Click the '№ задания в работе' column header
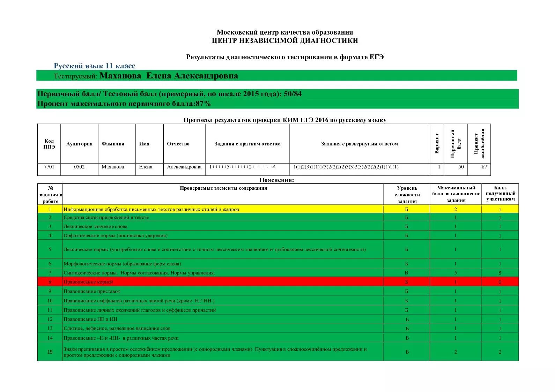Screen dimensions: 555x392 50,194
